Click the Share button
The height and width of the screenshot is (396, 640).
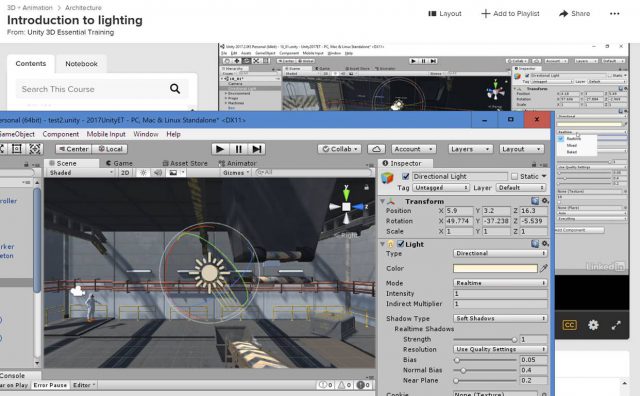coord(574,13)
